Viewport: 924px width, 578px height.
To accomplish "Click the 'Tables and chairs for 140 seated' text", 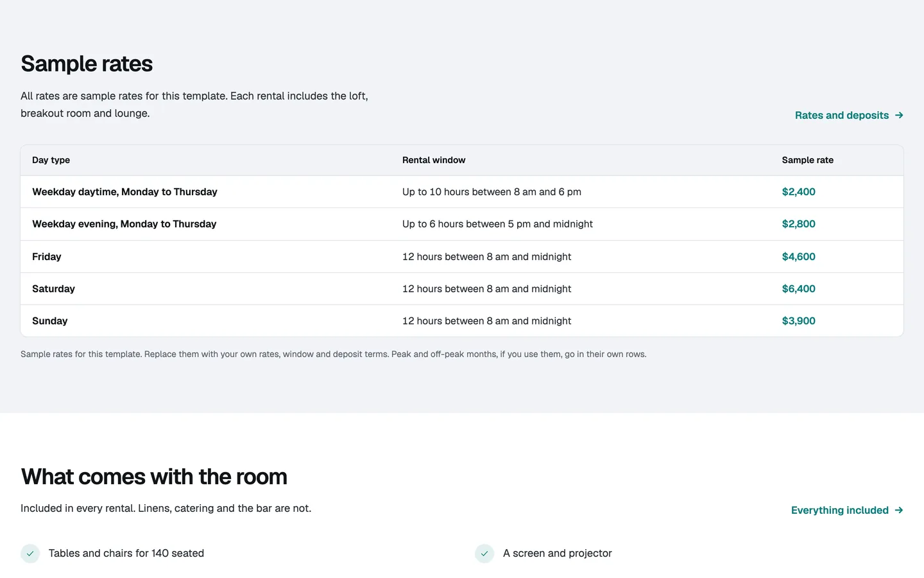I will tap(126, 554).
